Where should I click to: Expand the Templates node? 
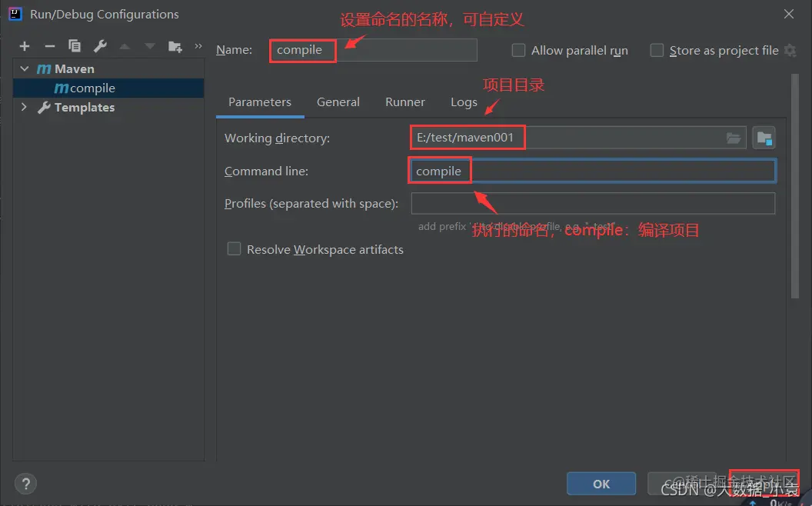(25, 107)
